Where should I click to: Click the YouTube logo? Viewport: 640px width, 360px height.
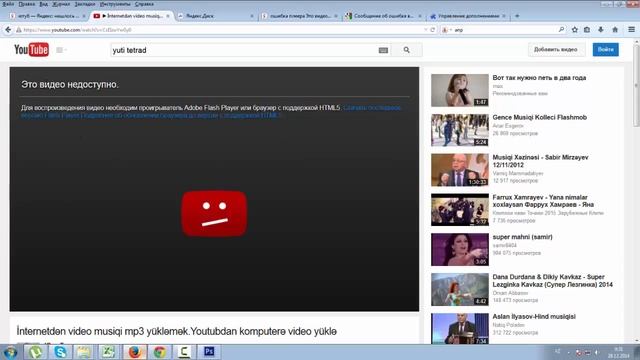(31, 50)
